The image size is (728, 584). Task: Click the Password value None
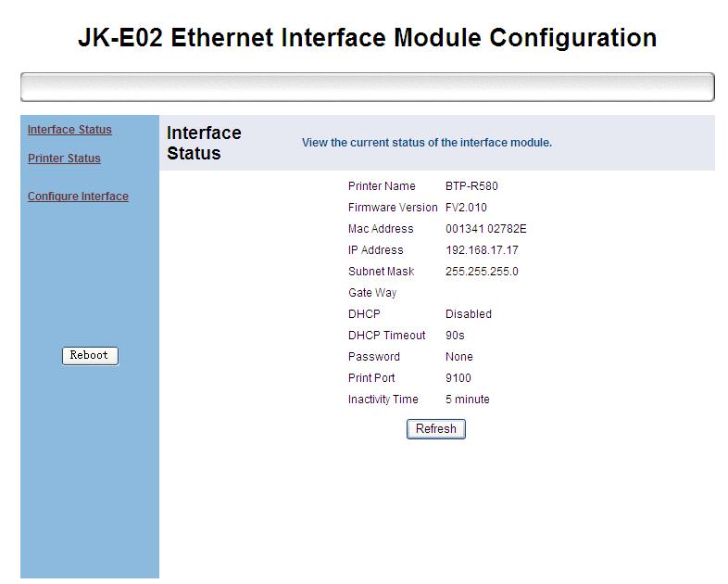pos(458,357)
